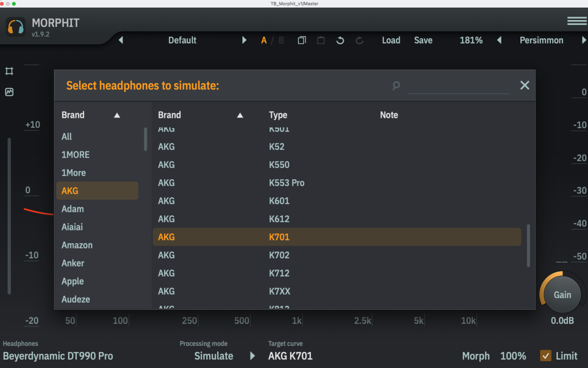Copy the current state with the copy icon
This screenshot has height=368, width=588.
(x=302, y=40)
